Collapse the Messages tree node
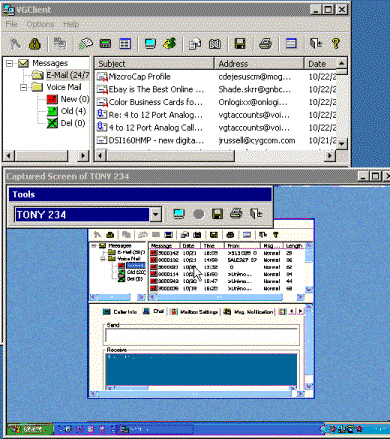This screenshot has width=390, height=439. point(10,63)
